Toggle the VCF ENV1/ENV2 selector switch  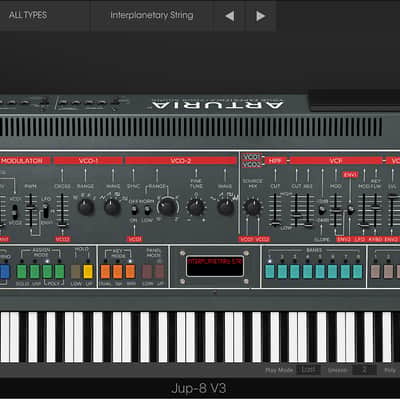350,210
